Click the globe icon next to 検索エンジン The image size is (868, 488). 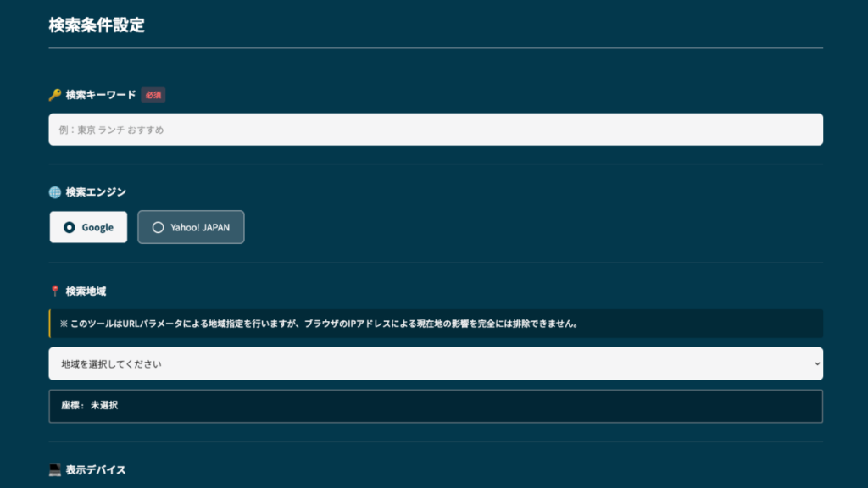[x=53, y=192]
